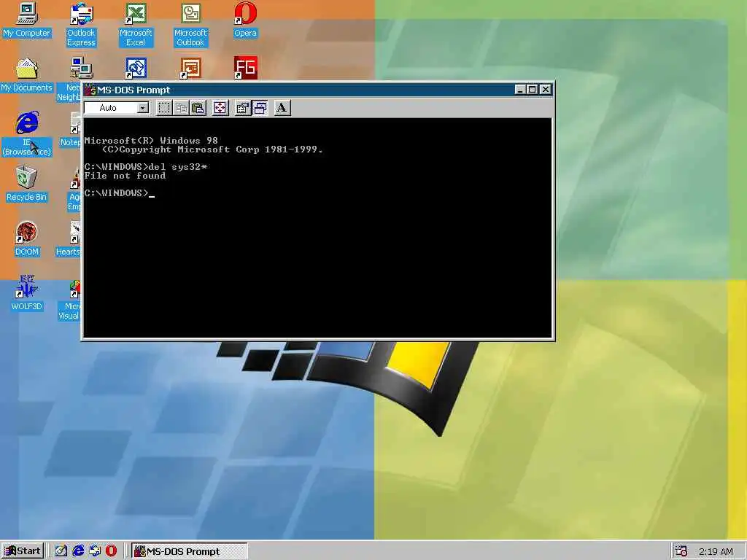Select the My Documents folder icon
This screenshot has height=560, width=747.
tap(27, 75)
